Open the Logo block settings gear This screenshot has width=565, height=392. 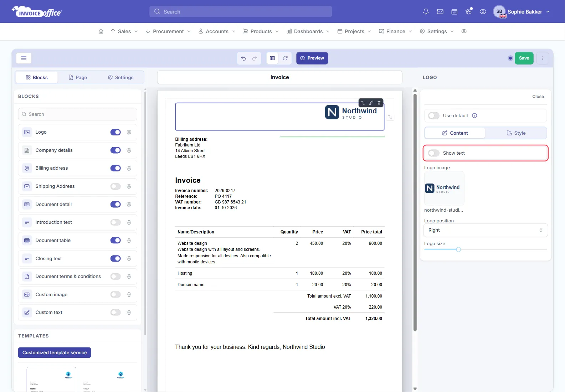click(x=129, y=132)
